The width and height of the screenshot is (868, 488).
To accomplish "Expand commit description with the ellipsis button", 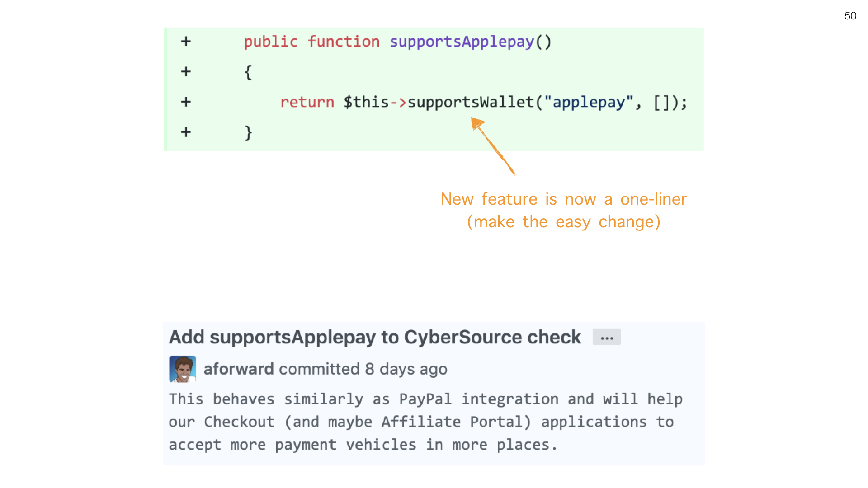I will point(606,337).
